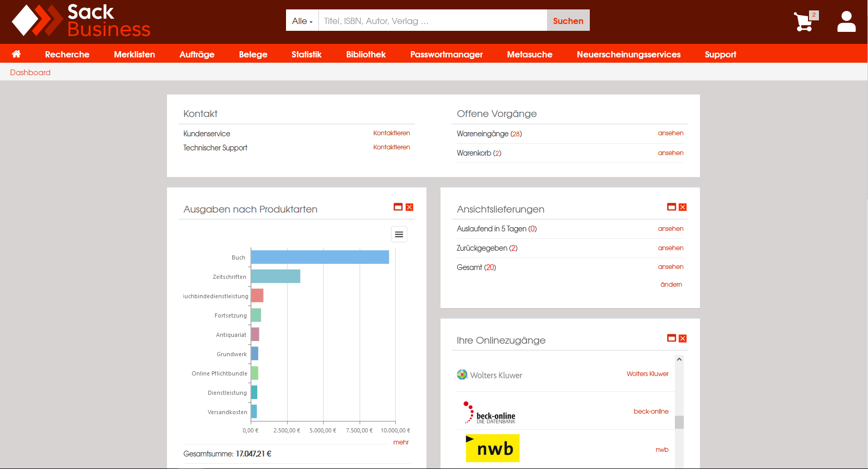Click the nwb logo
The image size is (868, 469).
tap(493, 448)
